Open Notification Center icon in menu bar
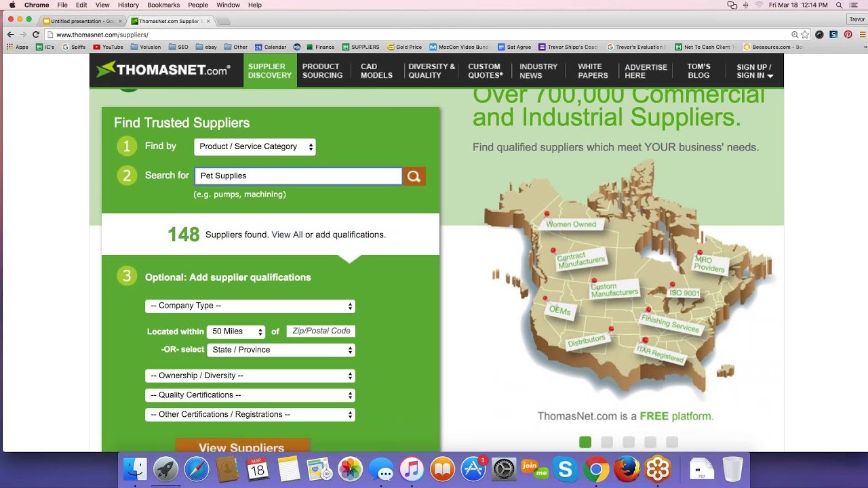Image resolution: width=868 pixels, height=488 pixels. click(856, 5)
